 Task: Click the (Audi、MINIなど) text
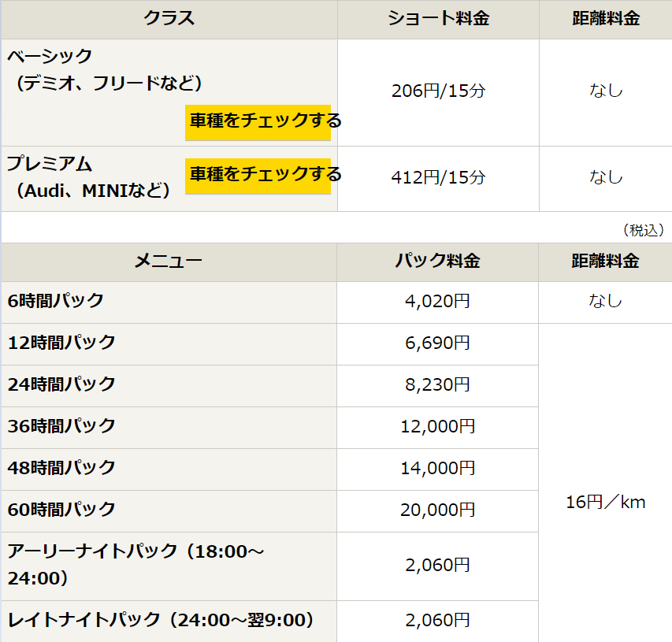point(93,191)
